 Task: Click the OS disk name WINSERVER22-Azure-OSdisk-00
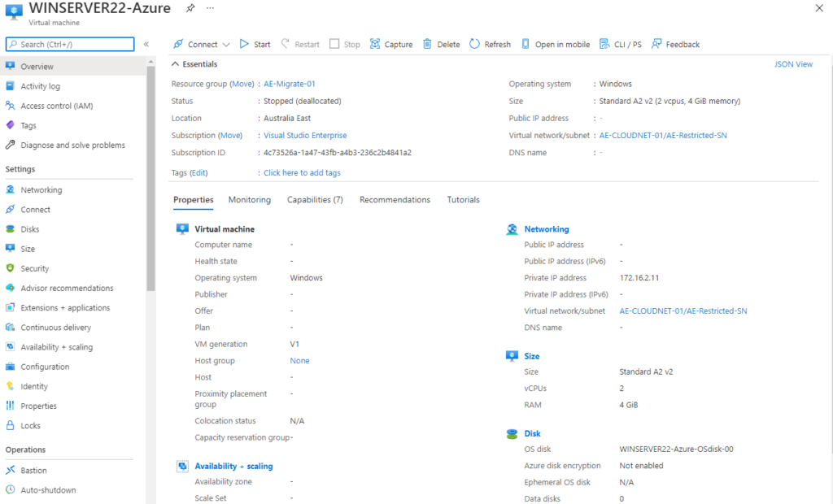point(676,449)
